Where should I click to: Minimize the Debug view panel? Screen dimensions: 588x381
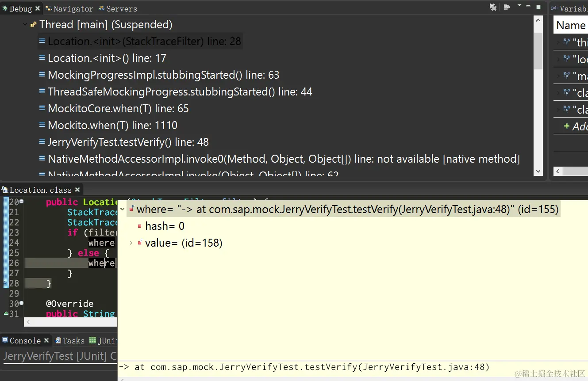tap(528, 6)
